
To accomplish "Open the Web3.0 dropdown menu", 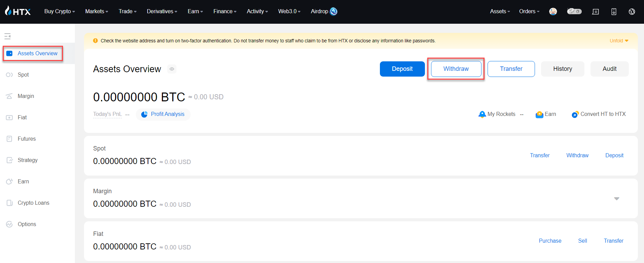I will 289,12.
